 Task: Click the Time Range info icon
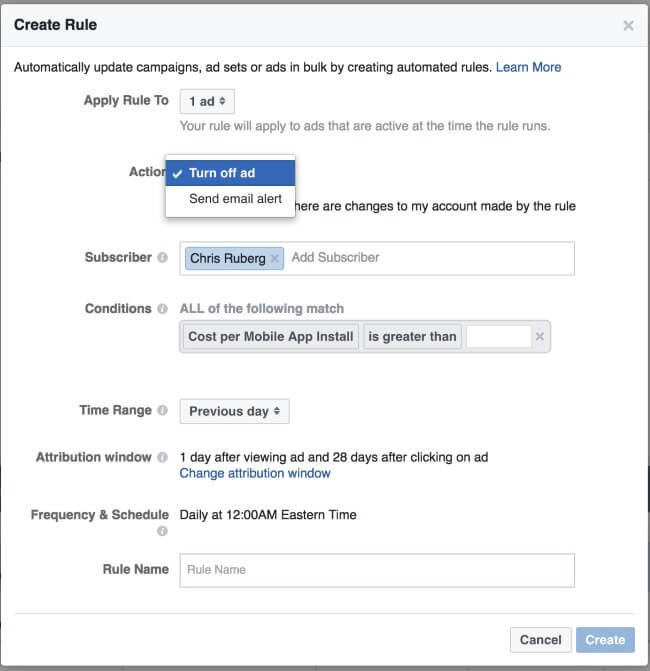click(x=162, y=411)
